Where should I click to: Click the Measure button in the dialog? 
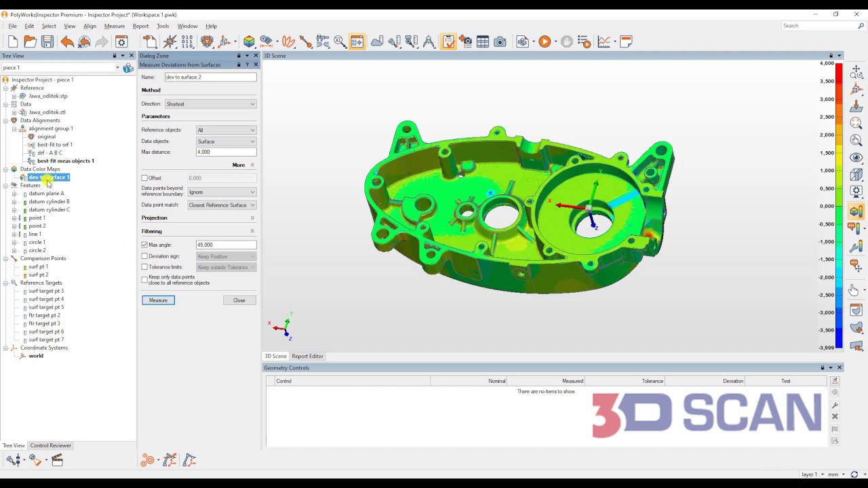(x=158, y=300)
